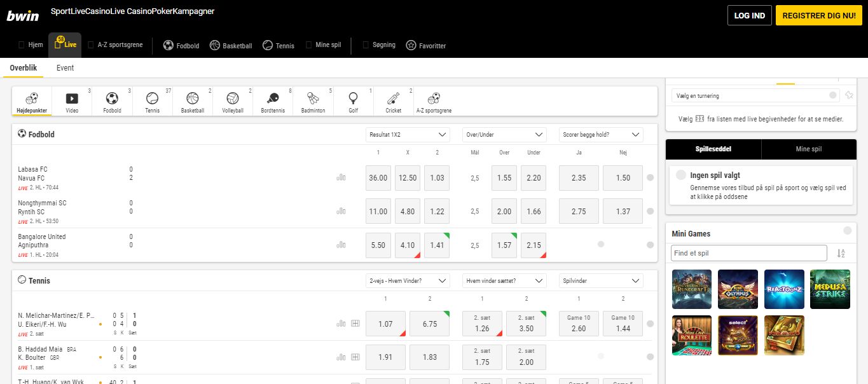Open the Spilvinder market dropdown
The width and height of the screenshot is (868, 384).
coord(601,281)
